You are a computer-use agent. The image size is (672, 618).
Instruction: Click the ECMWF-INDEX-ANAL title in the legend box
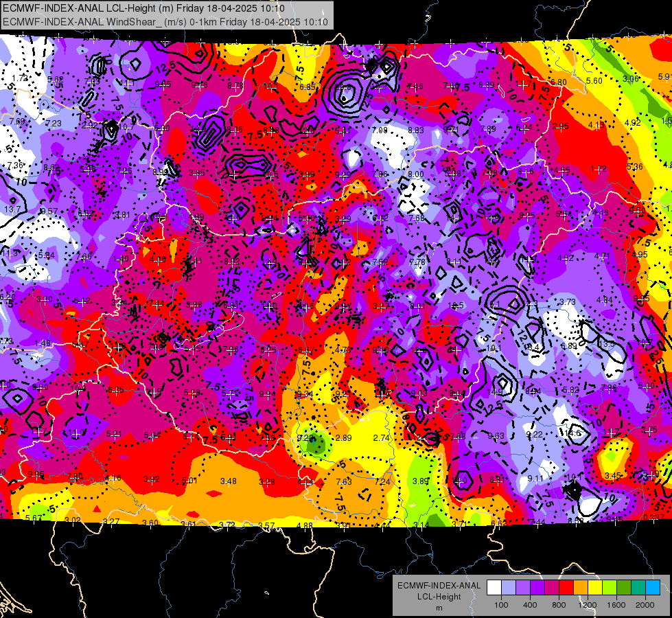(x=439, y=586)
